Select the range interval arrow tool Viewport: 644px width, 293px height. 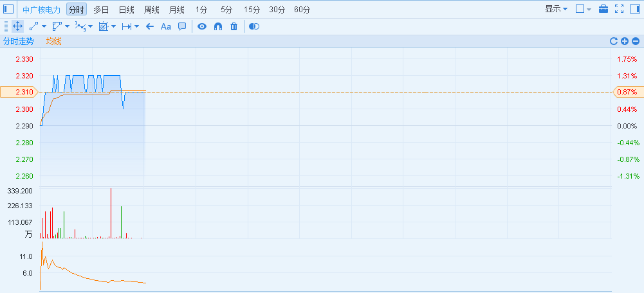[127, 27]
